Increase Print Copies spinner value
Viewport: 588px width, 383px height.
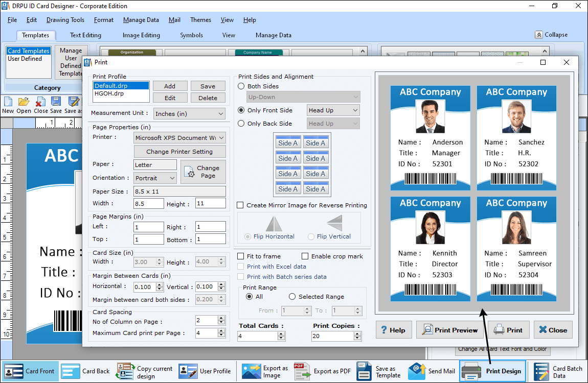click(357, 334)
